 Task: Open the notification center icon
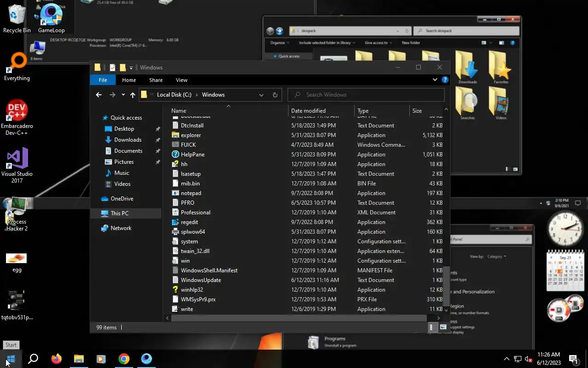coord(573,359)
